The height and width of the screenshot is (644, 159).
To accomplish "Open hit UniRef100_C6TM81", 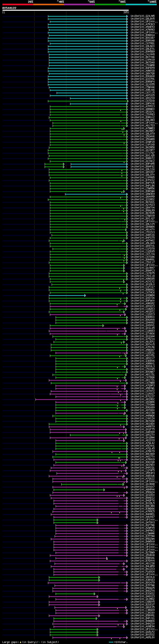I will click(143, 44).
